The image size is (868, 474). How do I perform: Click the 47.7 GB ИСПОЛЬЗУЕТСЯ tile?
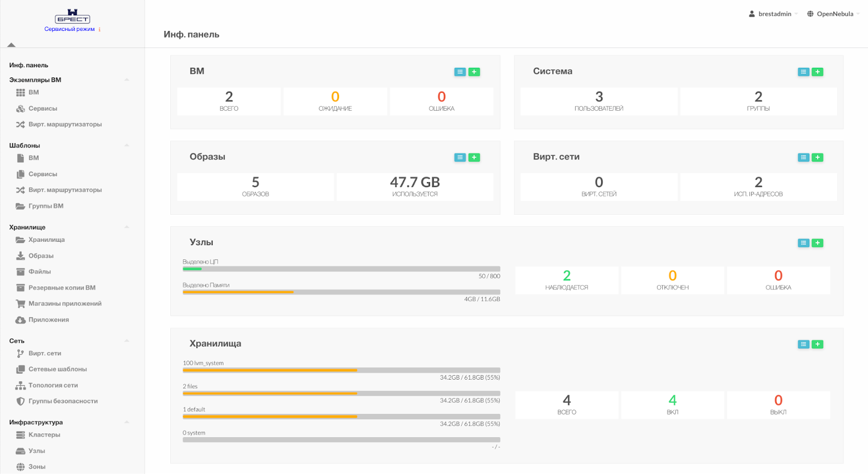click(415, 187)
